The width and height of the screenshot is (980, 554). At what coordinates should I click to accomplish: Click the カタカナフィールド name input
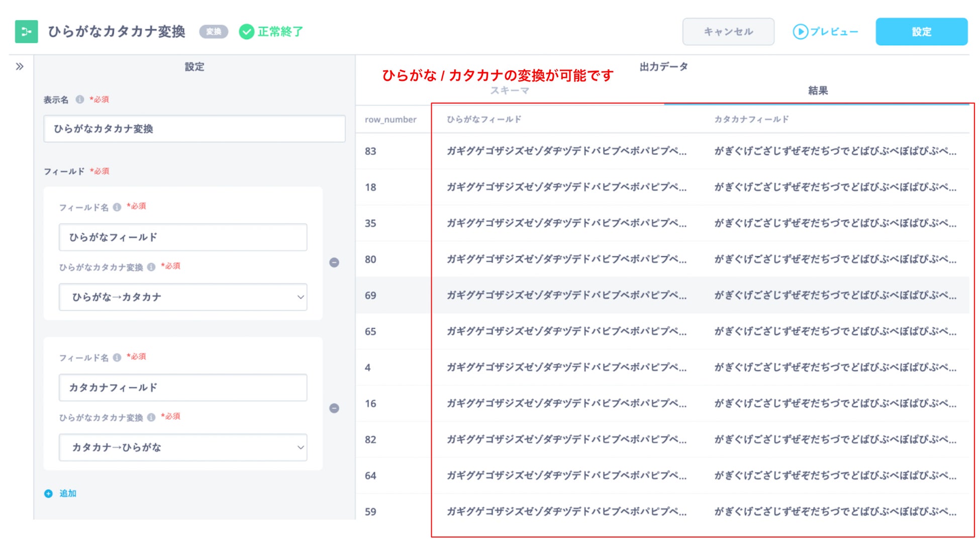point(183,388)
